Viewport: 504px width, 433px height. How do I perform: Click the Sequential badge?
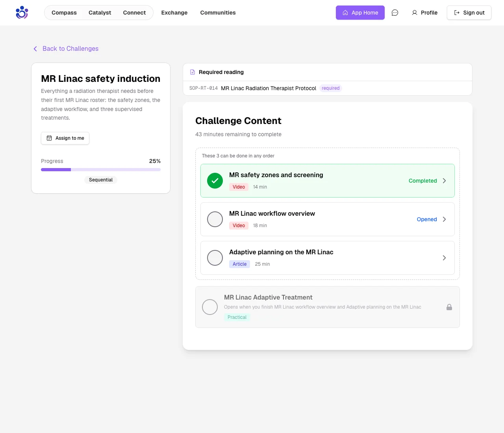(101, 180)
